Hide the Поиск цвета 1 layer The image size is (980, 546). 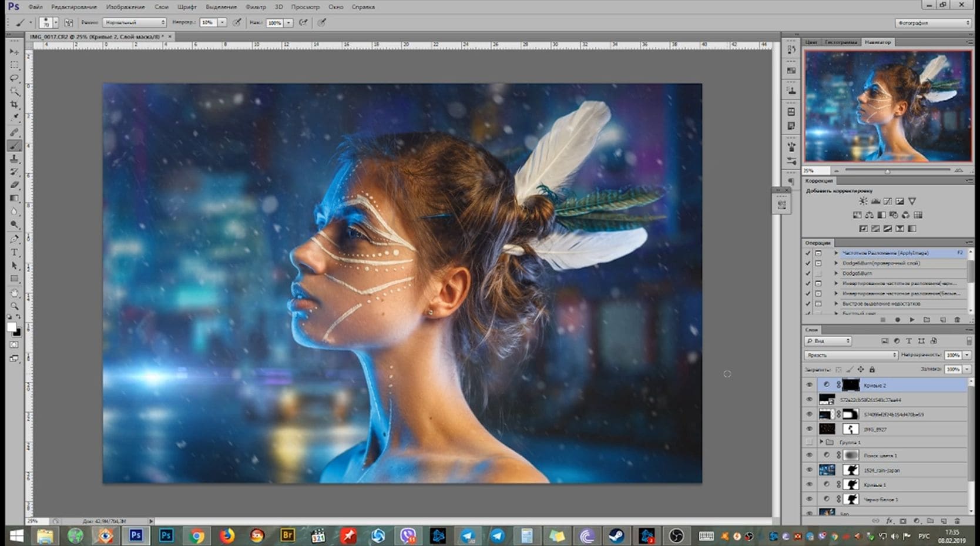[810, 455]
